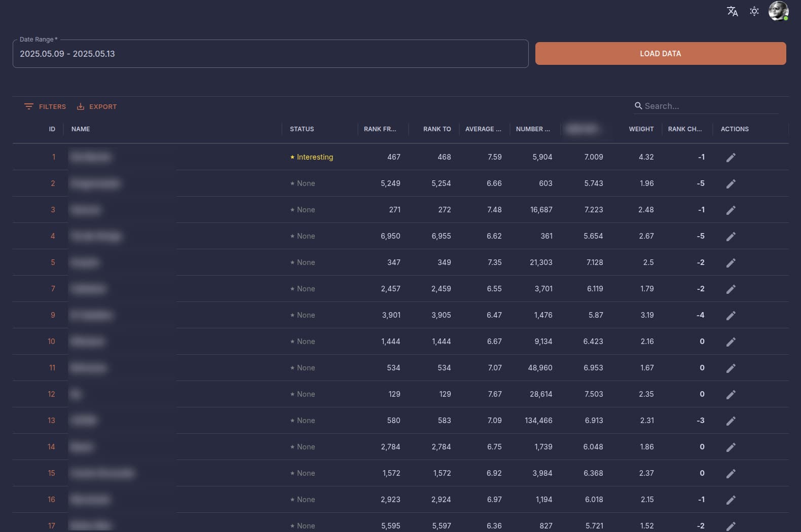
Task: Select cell value 28,614
Action: coord(541,394)
